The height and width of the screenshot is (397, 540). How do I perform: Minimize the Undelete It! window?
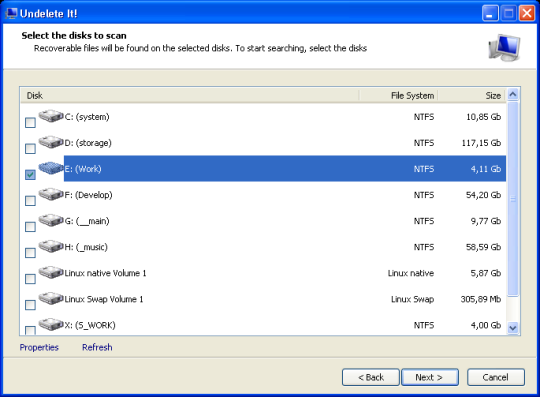pos(490,13)
